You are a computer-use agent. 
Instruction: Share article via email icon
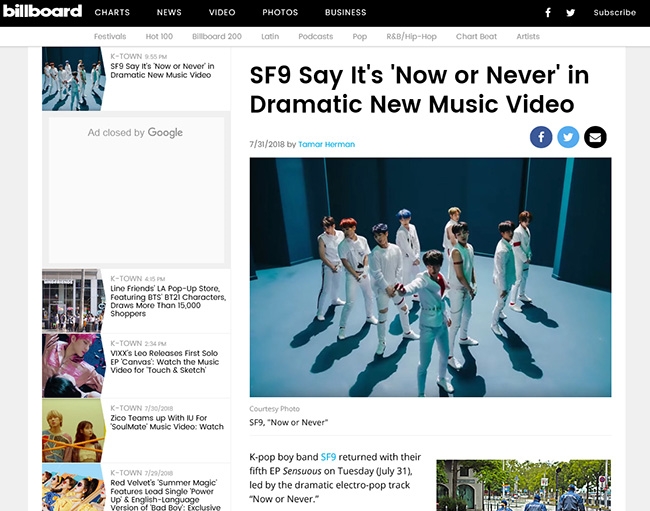[595, 137]
